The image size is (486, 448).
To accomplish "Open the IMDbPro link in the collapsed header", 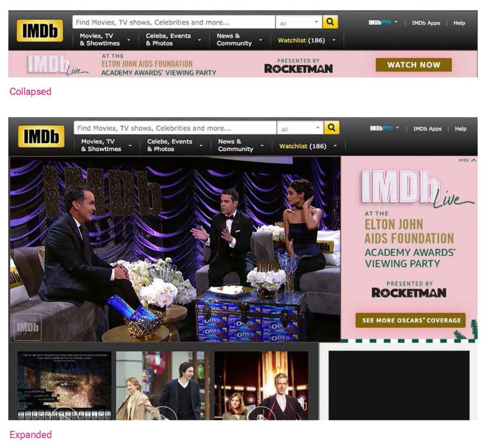I will coord(380,23).
